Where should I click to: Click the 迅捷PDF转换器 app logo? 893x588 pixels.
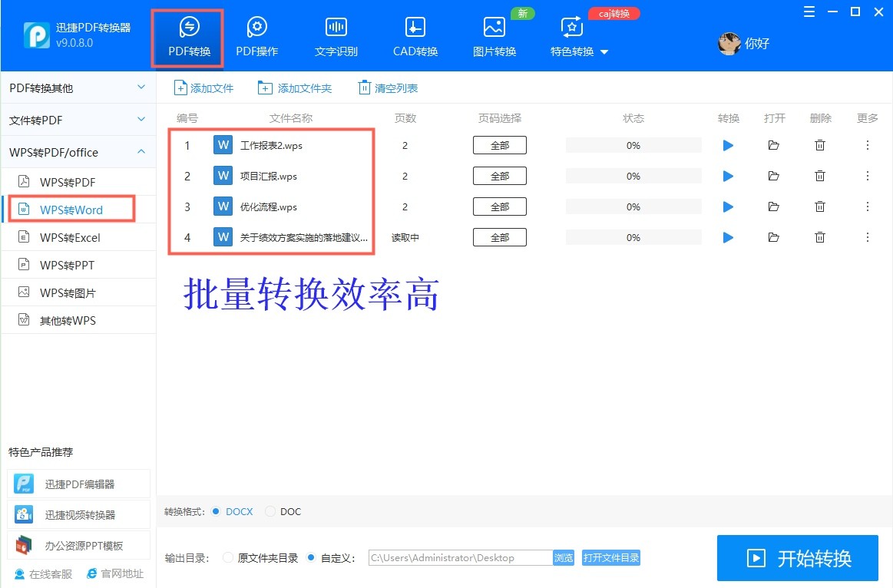pyautogui.click(x=36, y=35)
